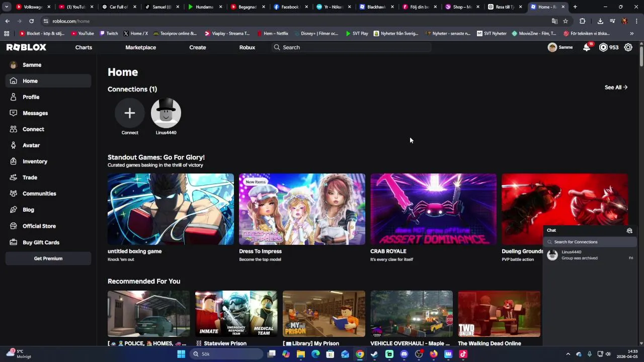Open the Dress To Impress thumbnail
Screen dimensions: 644x362
pos(302,209)
